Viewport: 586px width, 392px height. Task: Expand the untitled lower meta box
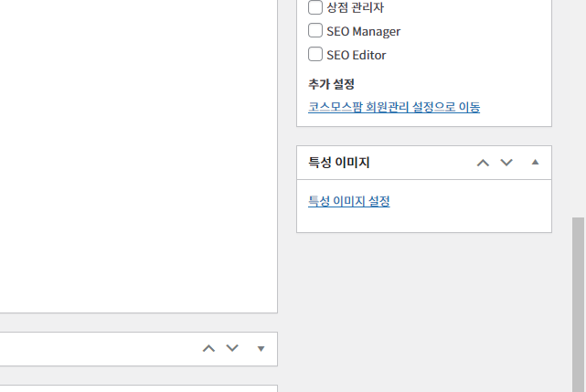point(261,349)
